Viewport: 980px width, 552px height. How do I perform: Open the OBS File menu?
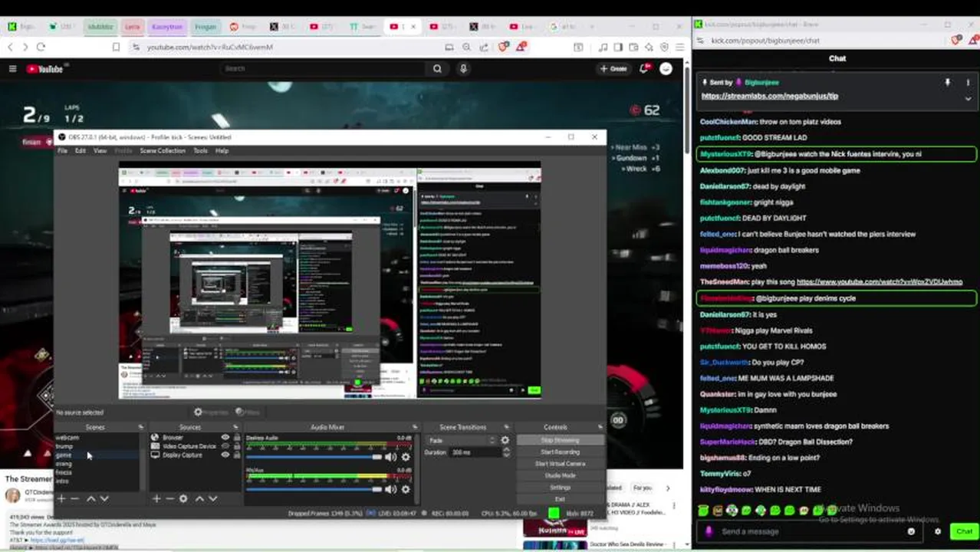(x=63, y=151)
